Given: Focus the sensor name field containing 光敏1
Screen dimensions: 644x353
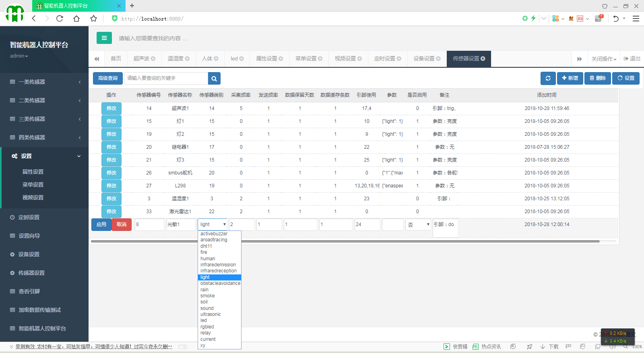Looking at the screenshot, I should [181, 224].
